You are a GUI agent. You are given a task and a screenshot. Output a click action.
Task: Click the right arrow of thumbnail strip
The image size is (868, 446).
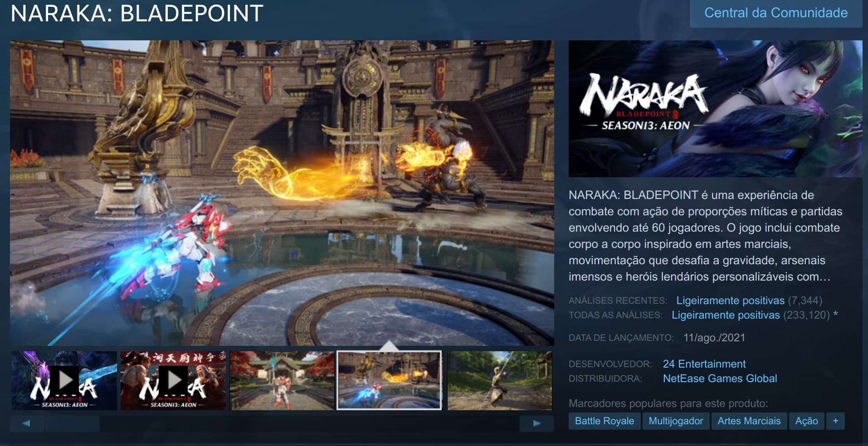tap(536, 423)
